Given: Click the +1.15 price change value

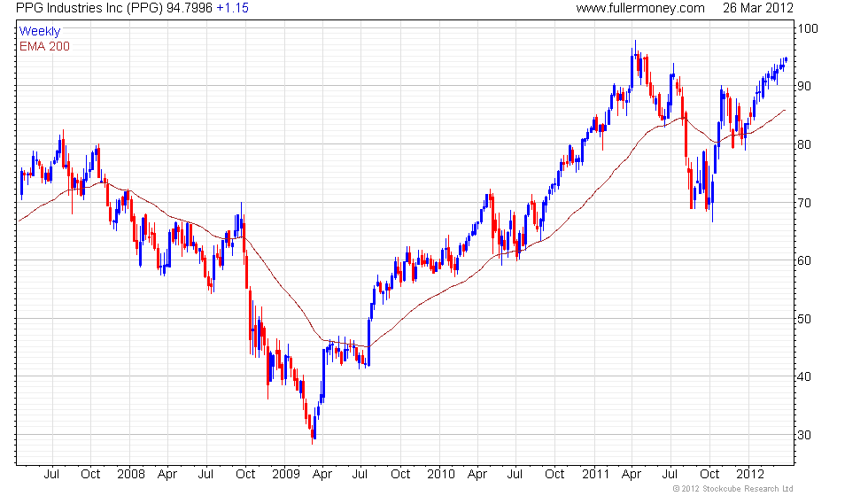Looking at the screenshot, I should pos(232,8).
